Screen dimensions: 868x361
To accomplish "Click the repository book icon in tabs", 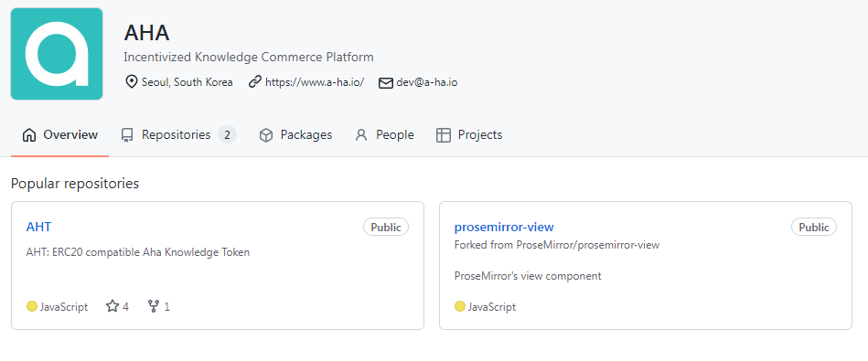I will pos(127,135).
